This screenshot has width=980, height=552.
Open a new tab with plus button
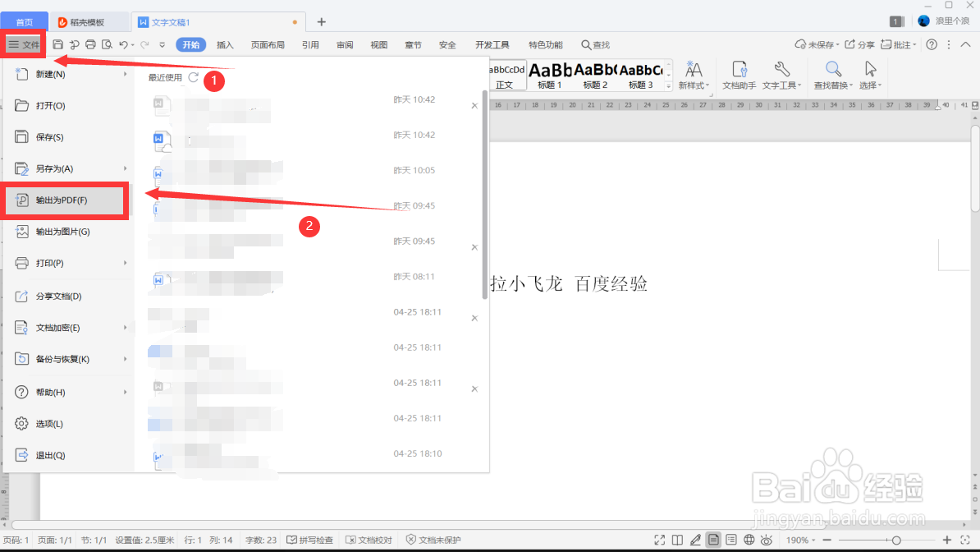coord(321,22)
